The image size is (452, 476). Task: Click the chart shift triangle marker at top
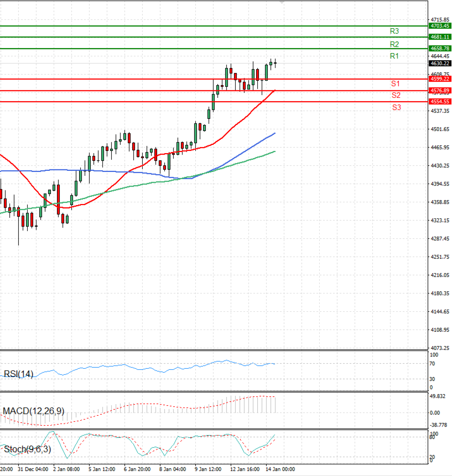pos(282,2)
